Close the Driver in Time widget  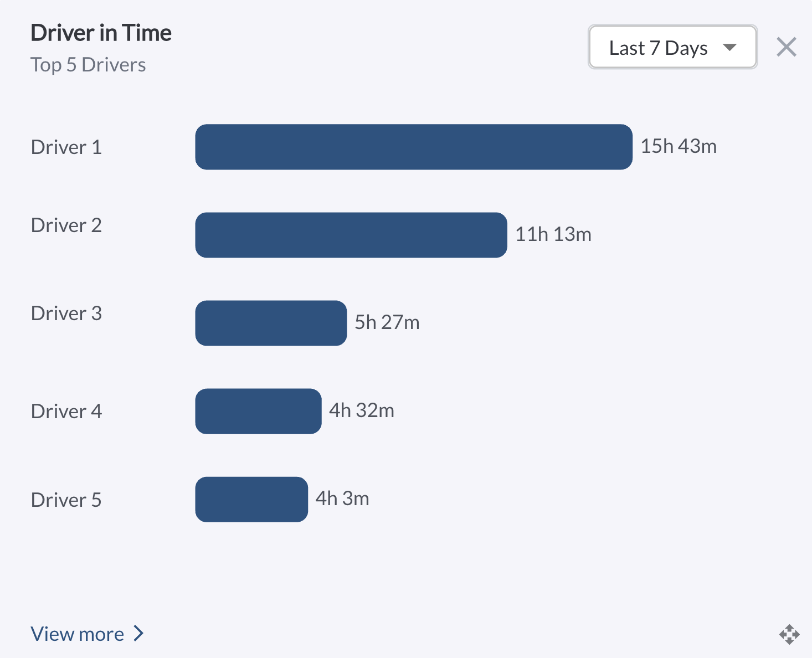(x=786, y=47)
